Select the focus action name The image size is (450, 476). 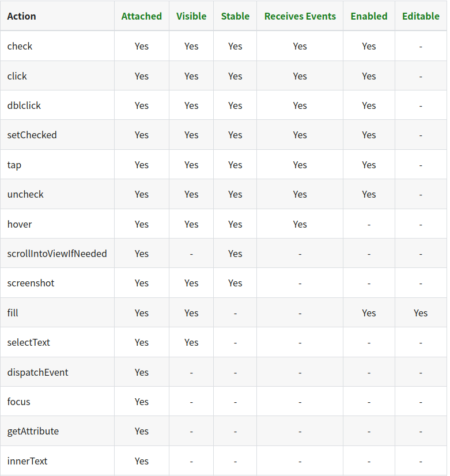coord(19,402)
